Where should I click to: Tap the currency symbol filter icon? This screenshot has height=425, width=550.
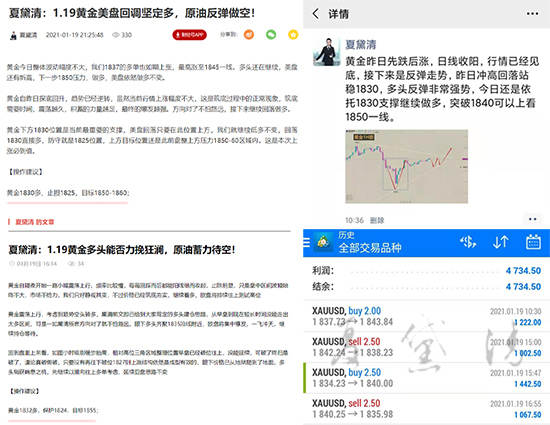tap(468, 242)
